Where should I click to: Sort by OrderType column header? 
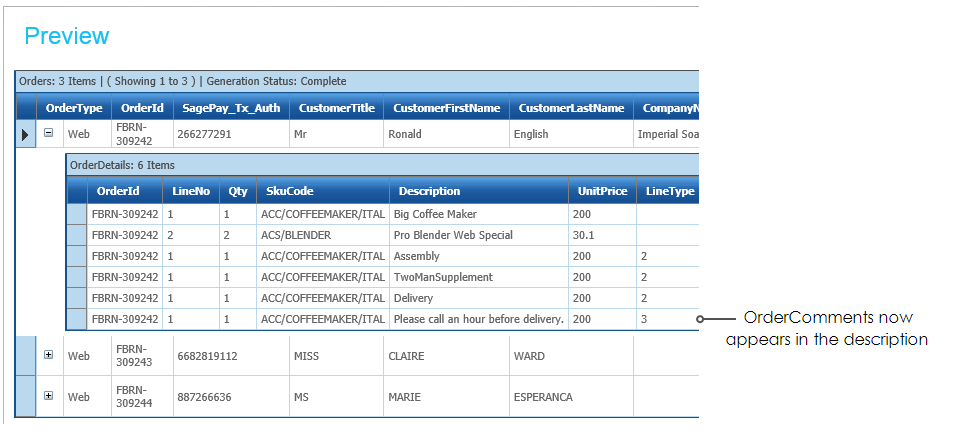74,108
